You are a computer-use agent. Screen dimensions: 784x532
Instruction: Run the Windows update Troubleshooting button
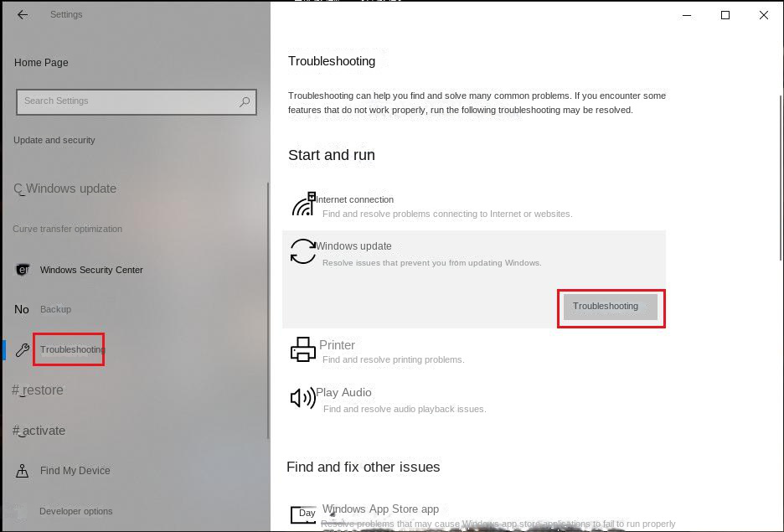[x=611, y=307]
